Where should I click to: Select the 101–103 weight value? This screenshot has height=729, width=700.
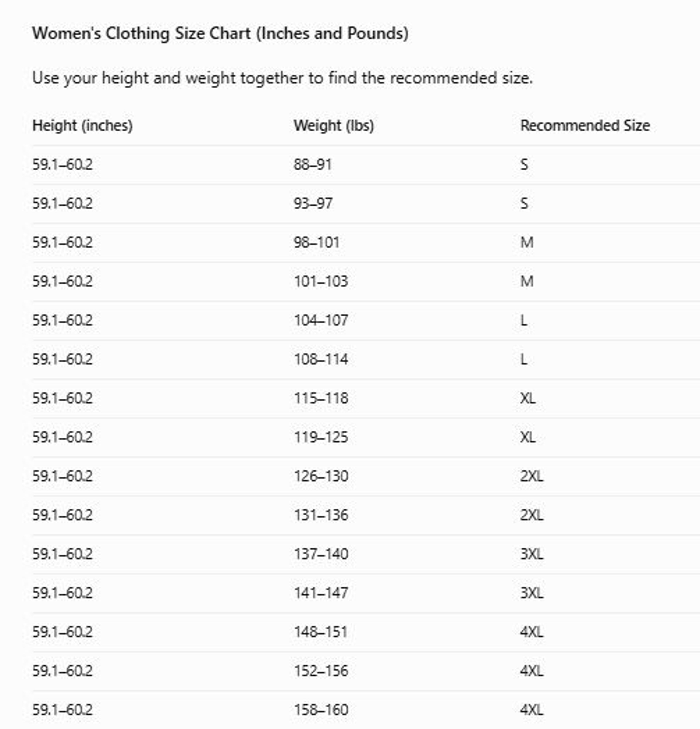(x=321, y=282)
